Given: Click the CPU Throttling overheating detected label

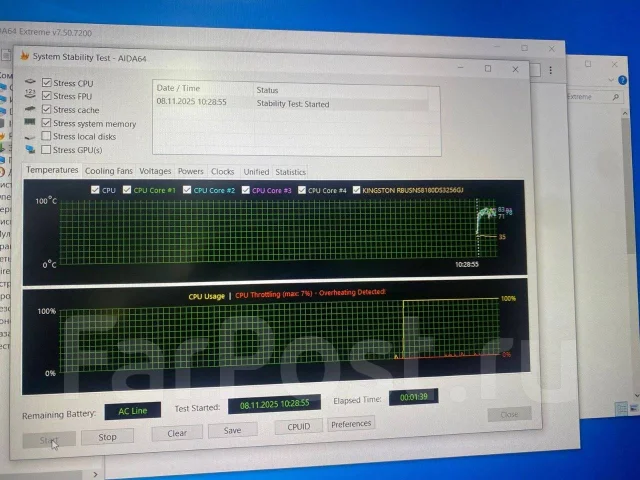Looking at the screenshot, I should pyautogui.click(x=310, y=293).
